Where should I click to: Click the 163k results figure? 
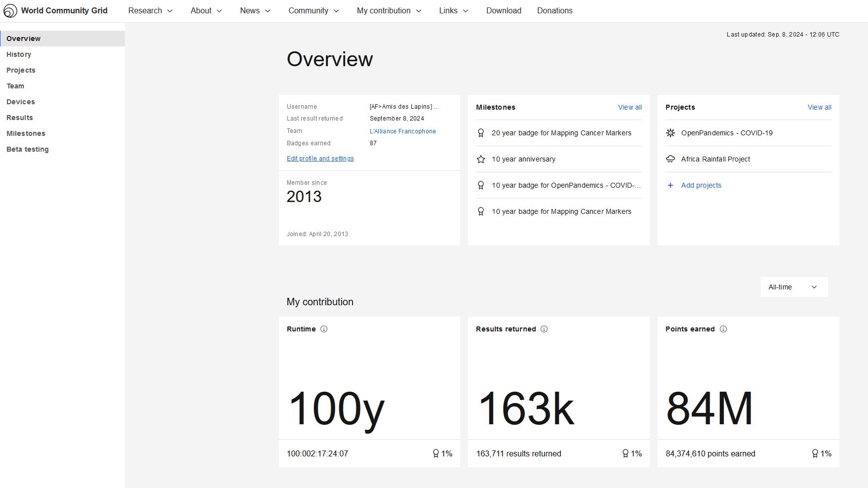pyautogui.click(x=526, y=408)
